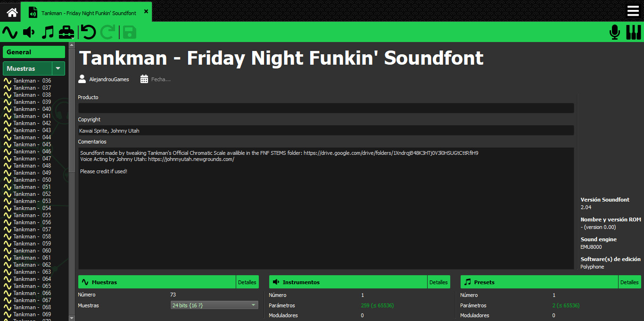
Task: Click the sample list scrollbar down arrow
Action: coord(72,318)
